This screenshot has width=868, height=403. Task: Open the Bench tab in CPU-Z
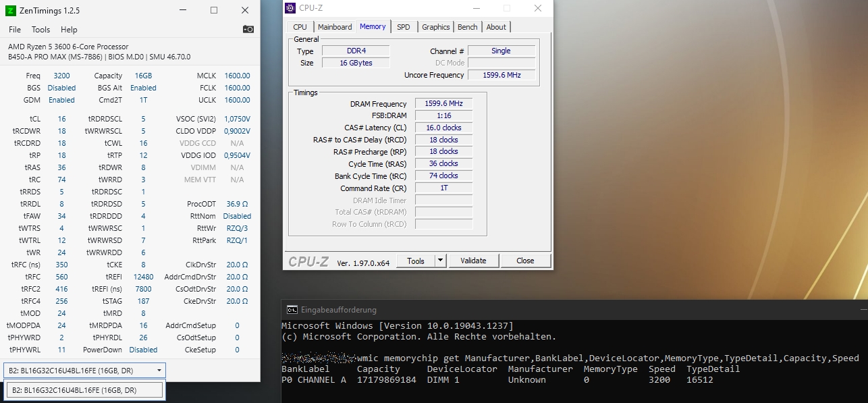click(x=468, y=27)
